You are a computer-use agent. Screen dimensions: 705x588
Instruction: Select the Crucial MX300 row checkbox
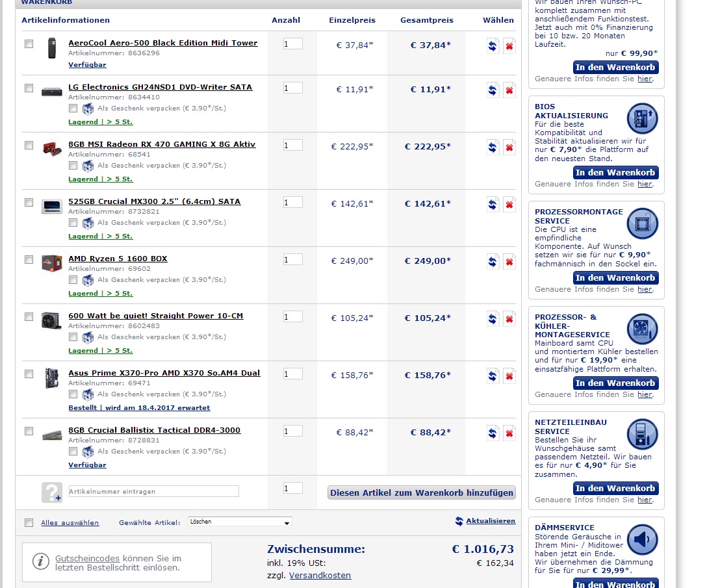click(29, 202)
